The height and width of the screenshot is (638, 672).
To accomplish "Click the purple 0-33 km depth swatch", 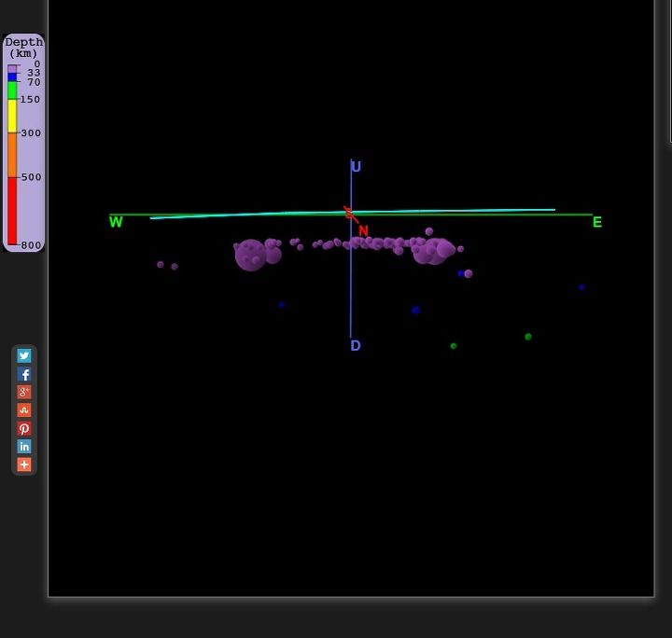I will tap(12, 69).
